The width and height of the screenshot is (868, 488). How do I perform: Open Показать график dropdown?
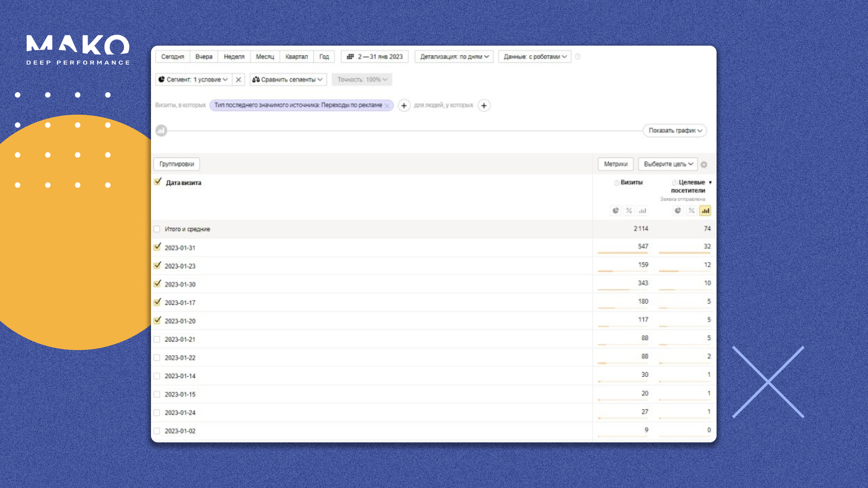click(x=675, y=131)
